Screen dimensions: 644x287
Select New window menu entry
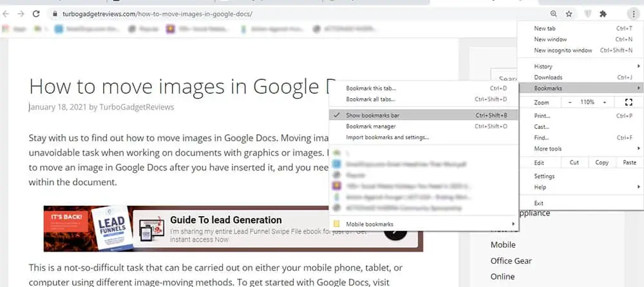point(580,39)
